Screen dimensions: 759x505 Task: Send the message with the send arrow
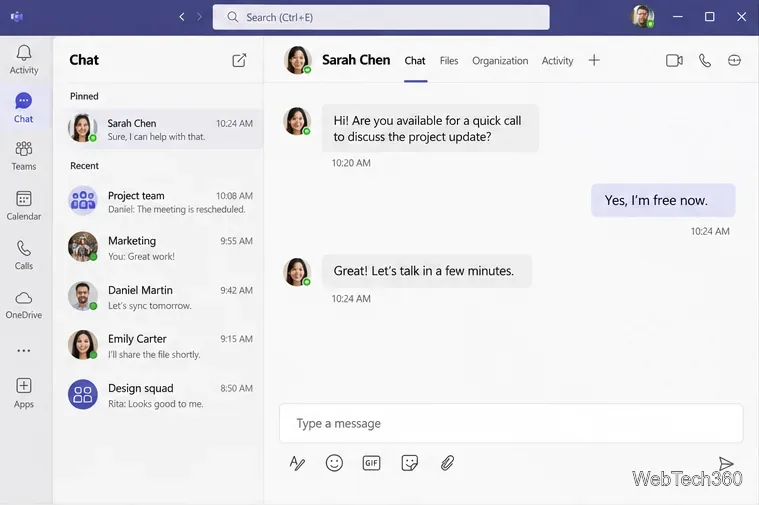726,463
